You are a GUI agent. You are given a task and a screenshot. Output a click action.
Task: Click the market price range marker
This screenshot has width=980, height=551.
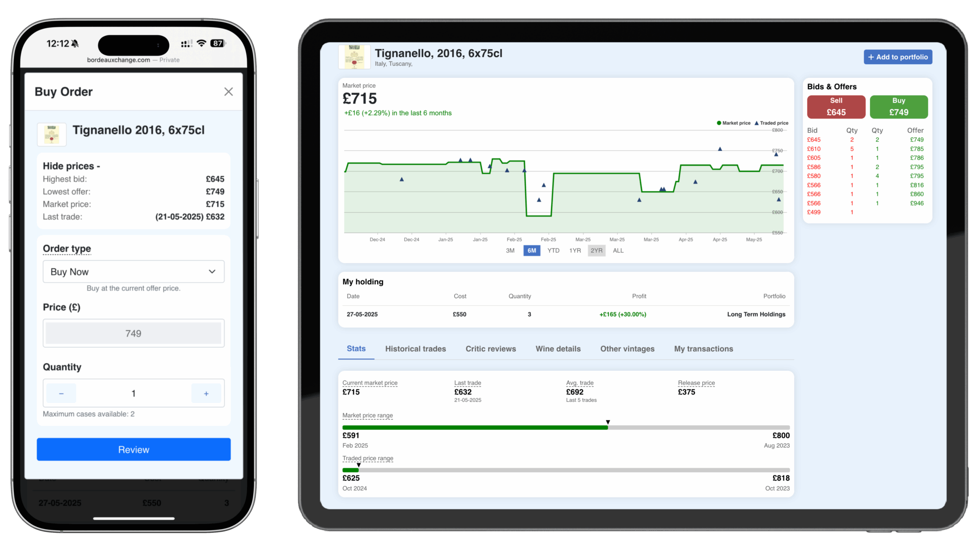click(608, 422)
